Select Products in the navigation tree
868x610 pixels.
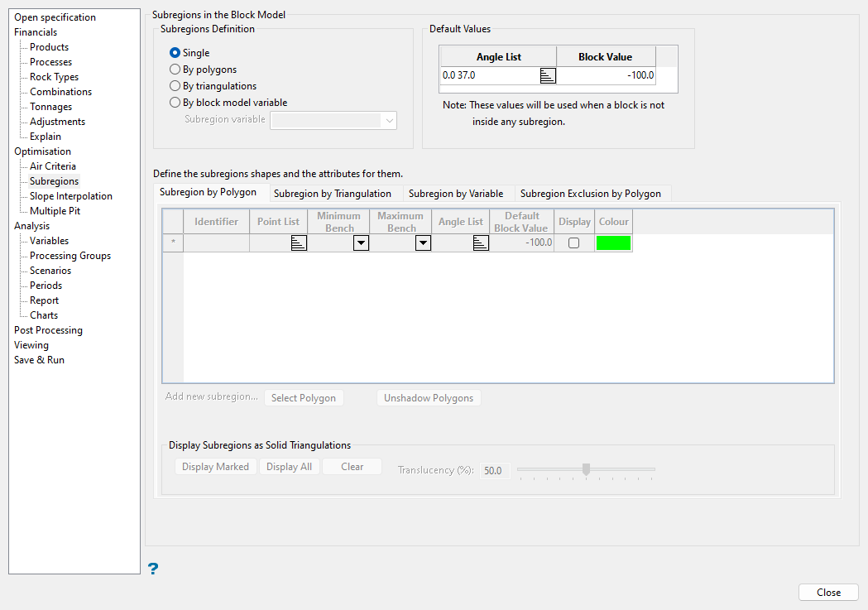[x=50, y=47]
